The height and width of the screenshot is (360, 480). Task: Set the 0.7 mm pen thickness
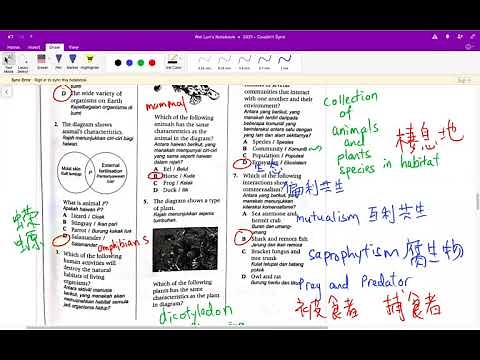tap(264, 62)
